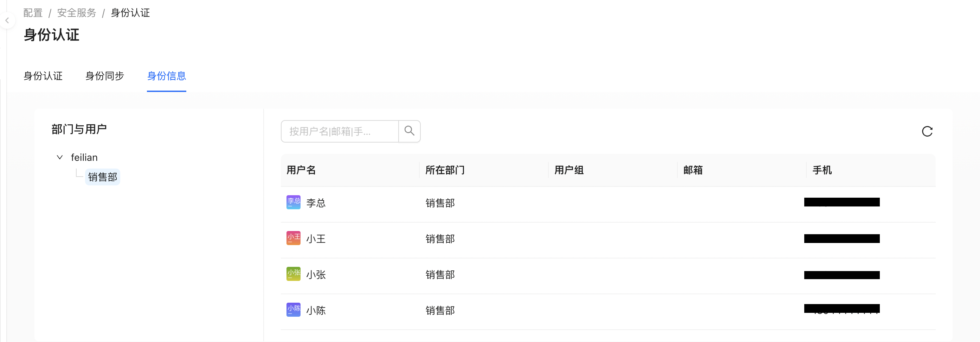The width and height of the screenshot is (980, 342).
Task: Click the 小陈 avatar icon
Action: tap(293, 310)
